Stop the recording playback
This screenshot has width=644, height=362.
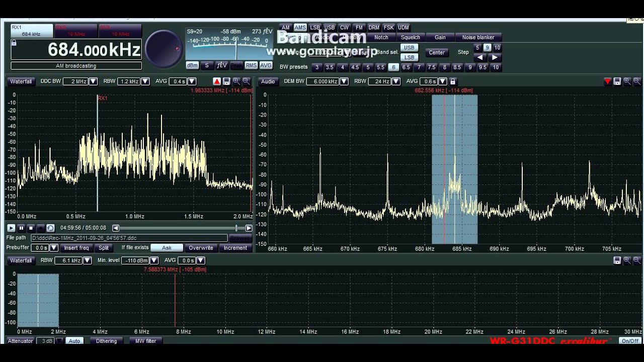coord(31,228)
